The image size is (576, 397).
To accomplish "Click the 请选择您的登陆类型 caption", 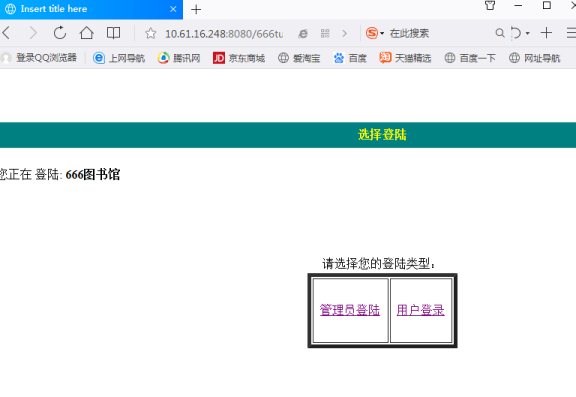I will tap(379, 263).
